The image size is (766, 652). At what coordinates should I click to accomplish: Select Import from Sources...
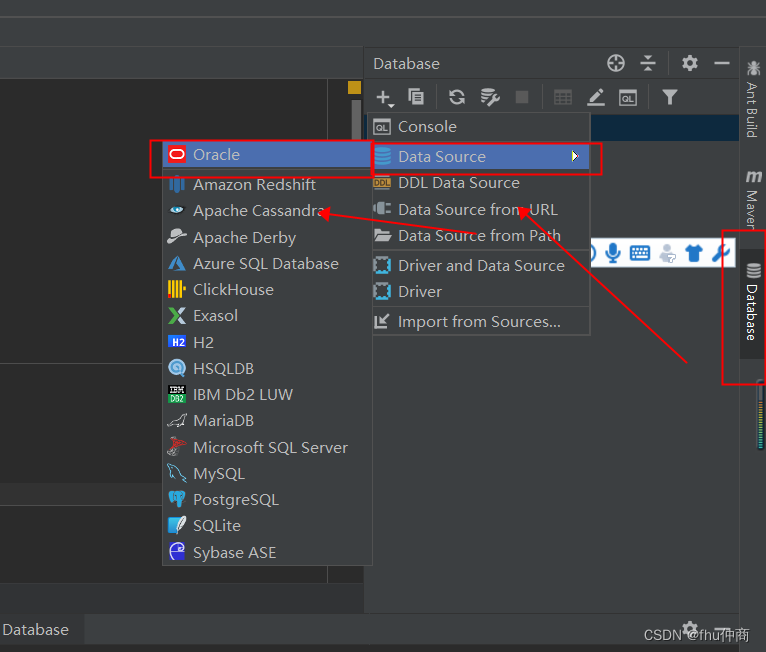(481, 322)
